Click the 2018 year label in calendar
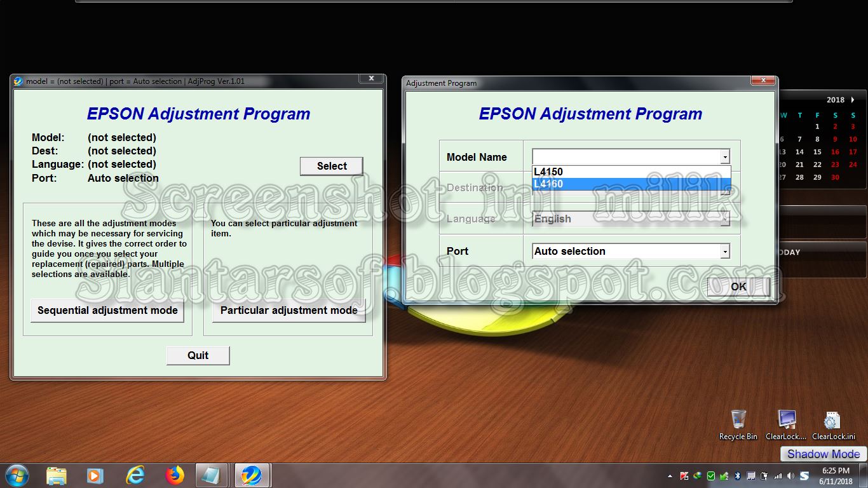This screenshot has height=488, width=868. pos(836,100)
